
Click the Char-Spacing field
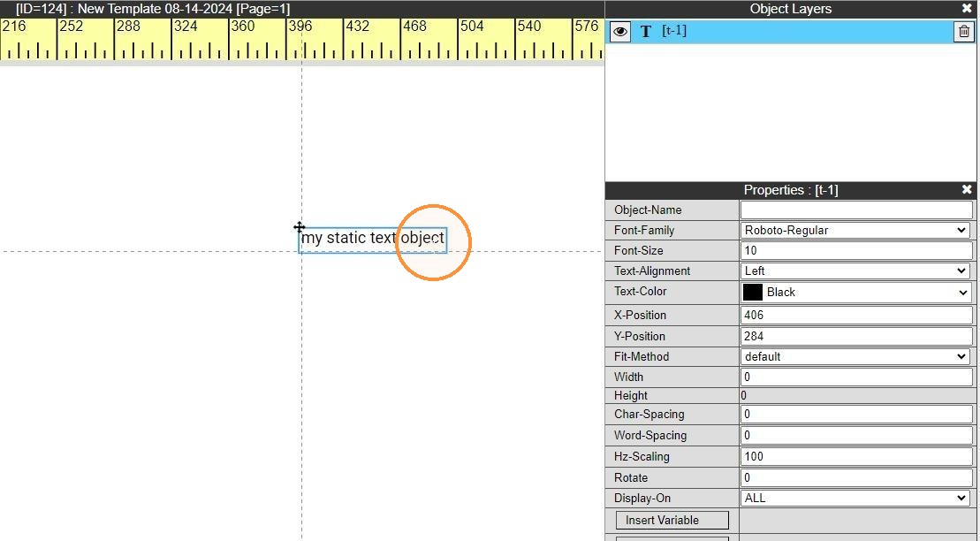(x=856, y=414)
